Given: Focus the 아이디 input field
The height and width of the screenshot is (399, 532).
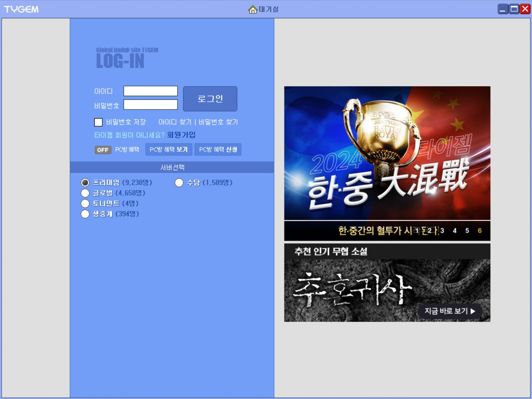Looking at the screenshot, I should coord(151,91).
